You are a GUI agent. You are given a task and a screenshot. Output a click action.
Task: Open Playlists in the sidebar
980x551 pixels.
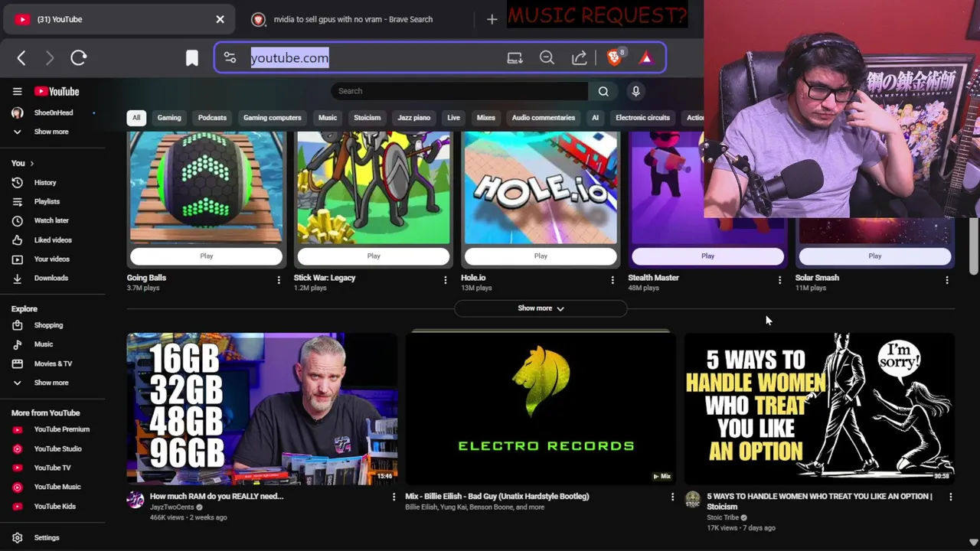point(46,201)
